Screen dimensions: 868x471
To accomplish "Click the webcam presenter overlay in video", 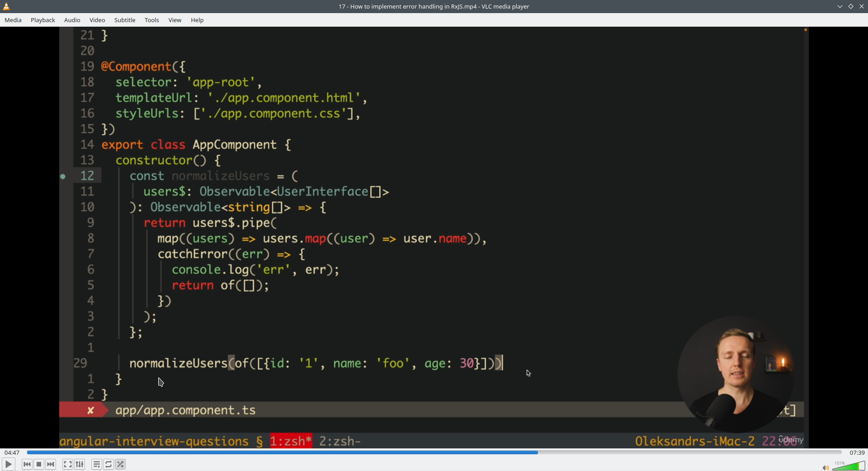I will (x=736, y=374).
